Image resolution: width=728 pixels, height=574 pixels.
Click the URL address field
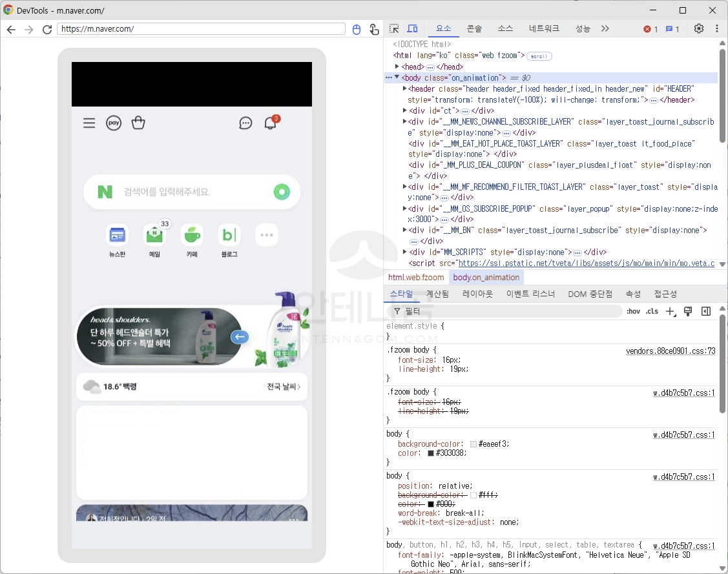pos(201,29)
